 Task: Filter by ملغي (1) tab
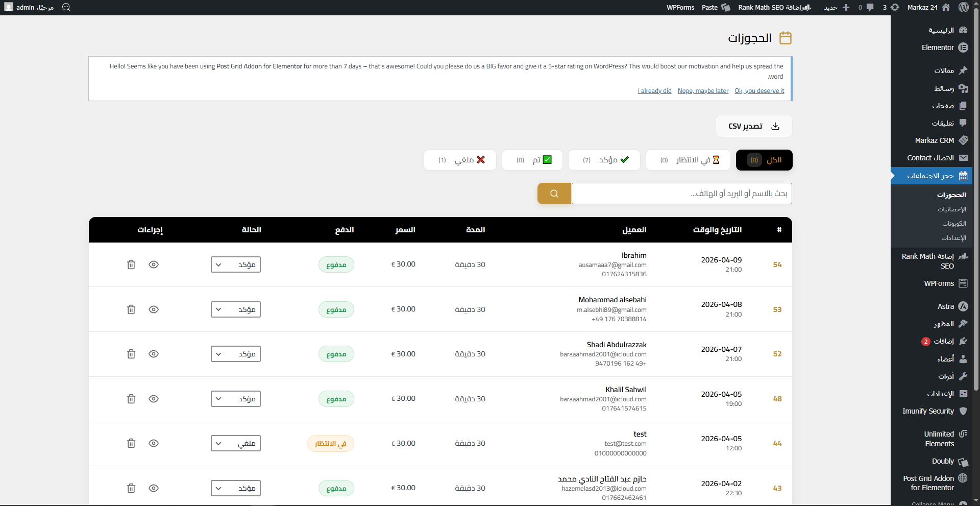click(460, 160)
